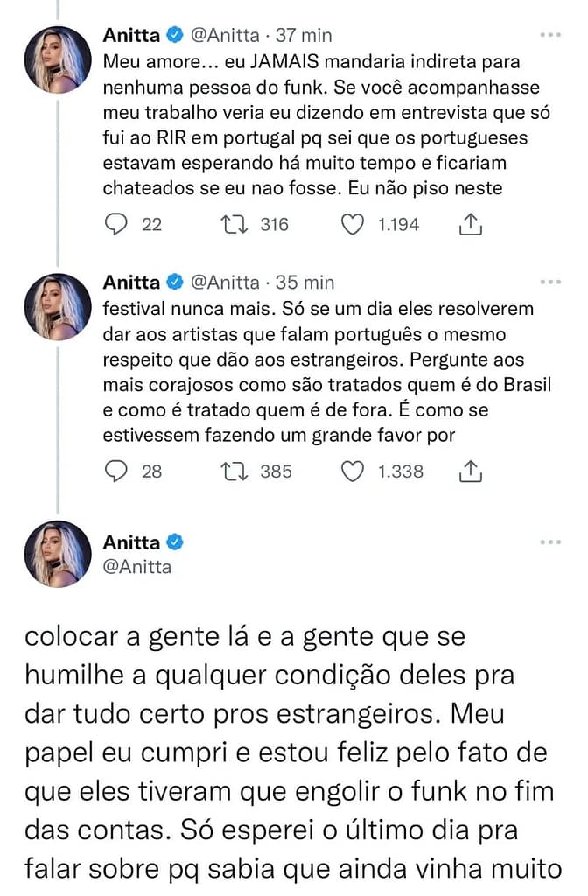Open more options on the main tweet
The height and width of the screenshot is (896, 588).
[x=549, y=542]
